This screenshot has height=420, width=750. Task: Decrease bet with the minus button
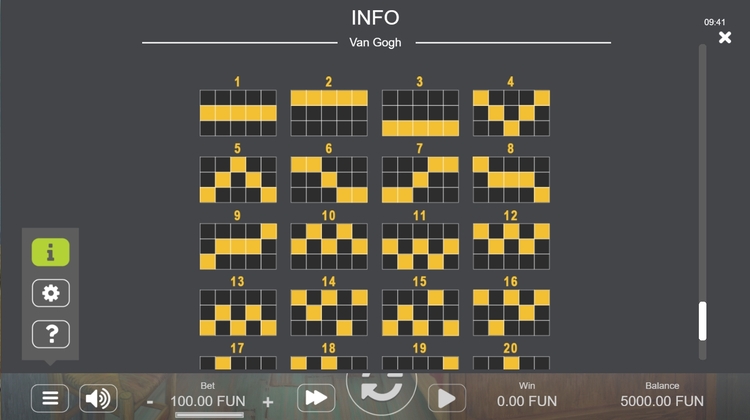[150, 401]
